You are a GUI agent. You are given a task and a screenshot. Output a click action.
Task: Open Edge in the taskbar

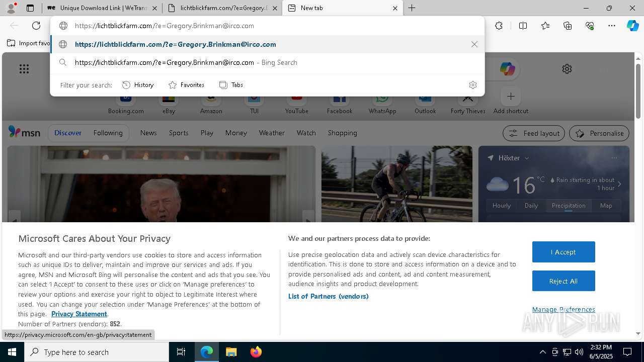click(207, 352)
